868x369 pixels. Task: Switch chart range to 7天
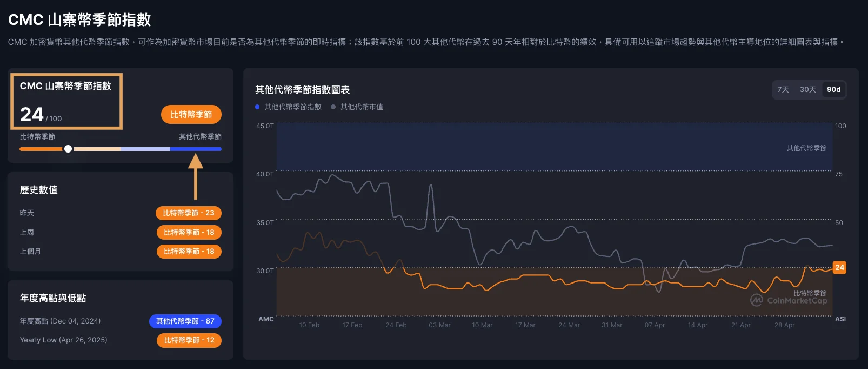tap(783, 89)
